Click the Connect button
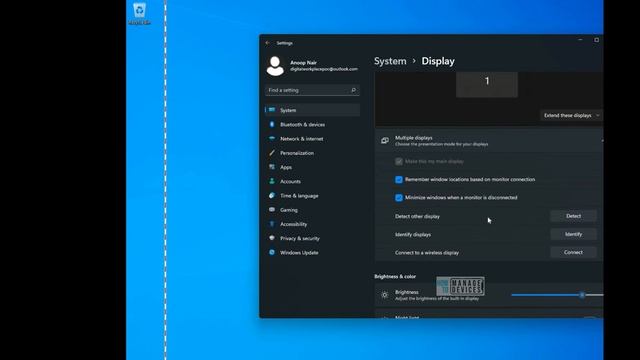640x360 pixels. click(x=573, y=252)
